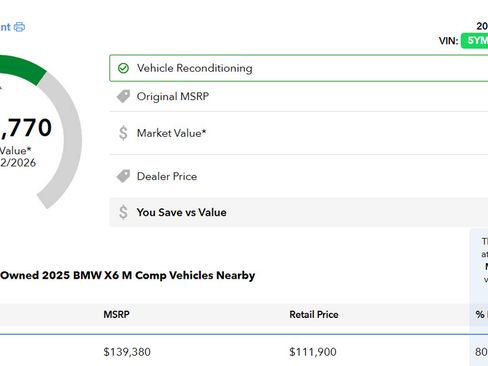This screenshot has width=488, height=366.
Task: Select the Dealer Price label
Action: coord(167,176)
